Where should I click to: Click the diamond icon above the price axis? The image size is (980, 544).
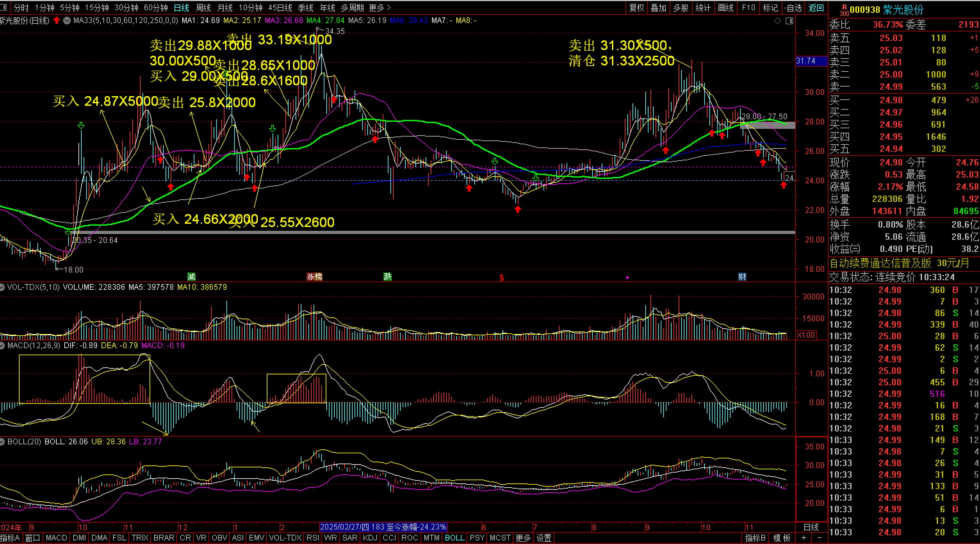coord(777,21)
